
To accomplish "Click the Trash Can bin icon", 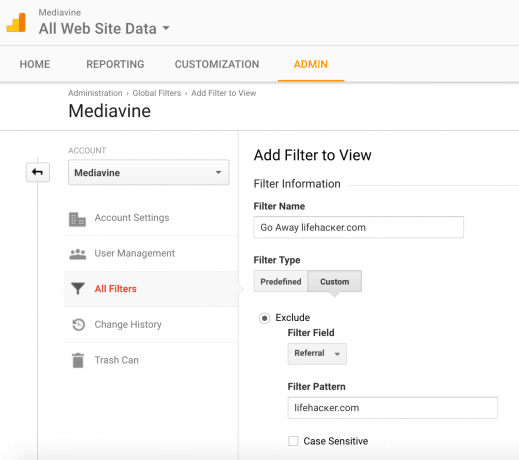I will 78,360.
